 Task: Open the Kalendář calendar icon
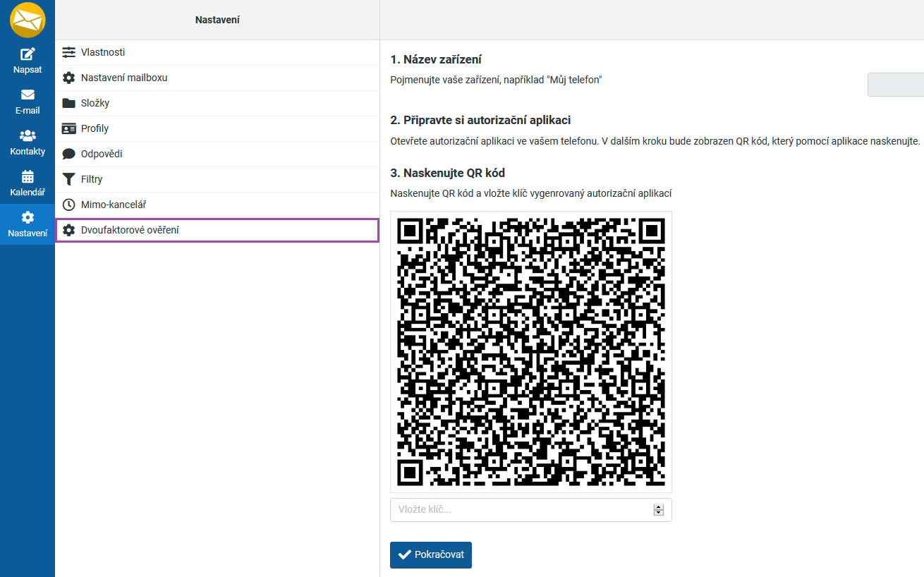click(28, 176)
